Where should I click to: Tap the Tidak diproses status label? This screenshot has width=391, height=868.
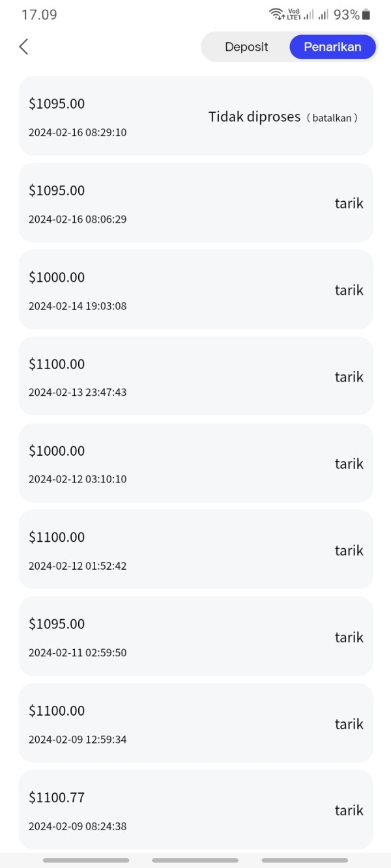point(254,117)
